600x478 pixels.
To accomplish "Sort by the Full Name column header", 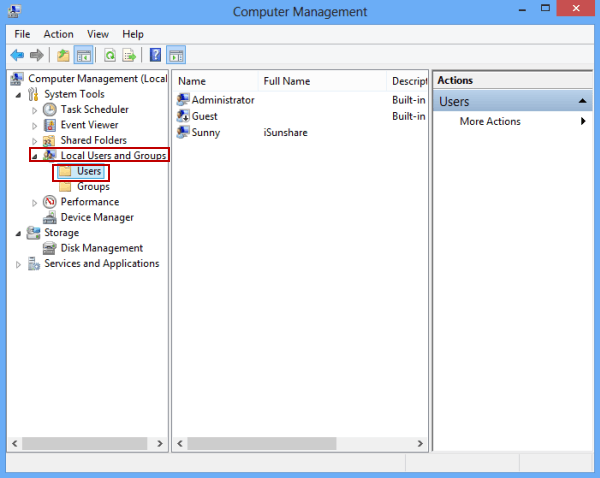I will click(x=322, y=81).
